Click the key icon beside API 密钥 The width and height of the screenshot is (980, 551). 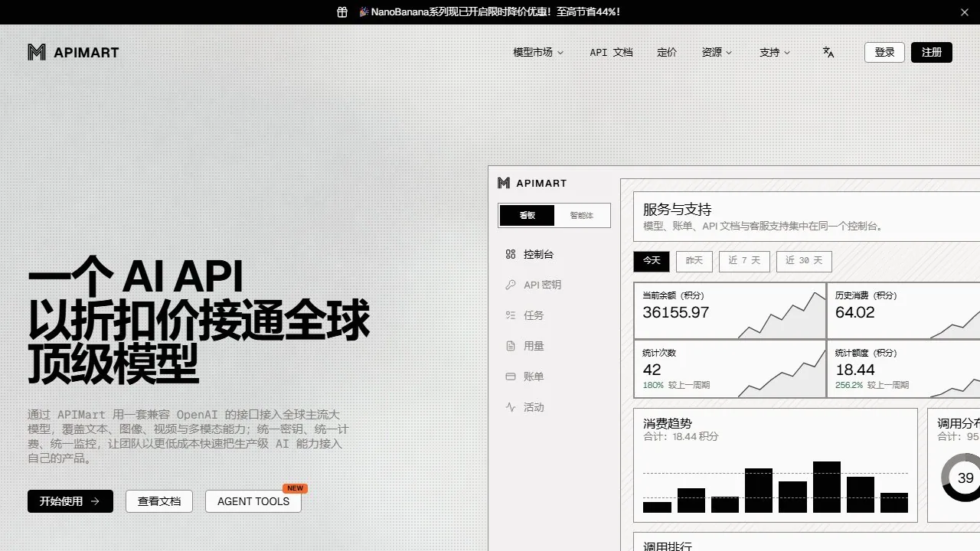click(511, 285)
